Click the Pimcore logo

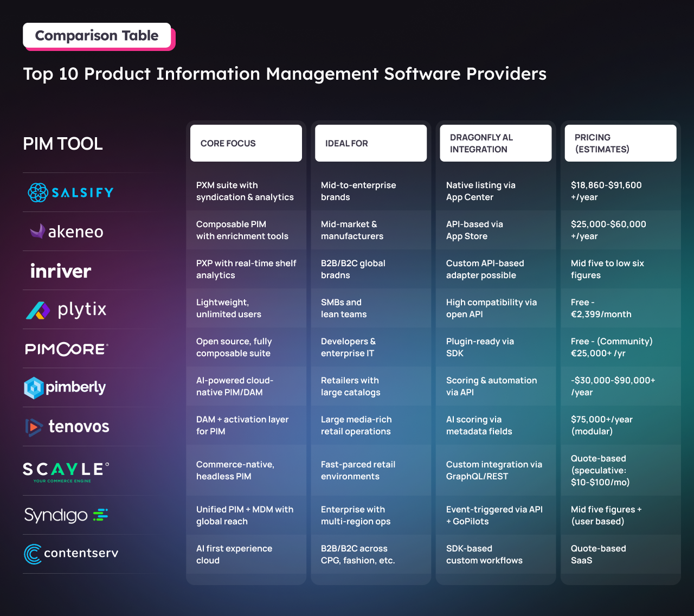click(67, 349)
